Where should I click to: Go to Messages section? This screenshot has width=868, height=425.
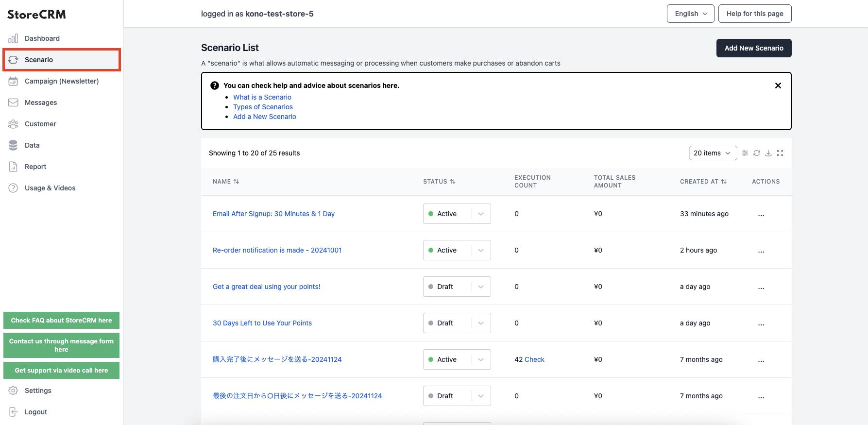pyautogui.click(x=61, y=102)
